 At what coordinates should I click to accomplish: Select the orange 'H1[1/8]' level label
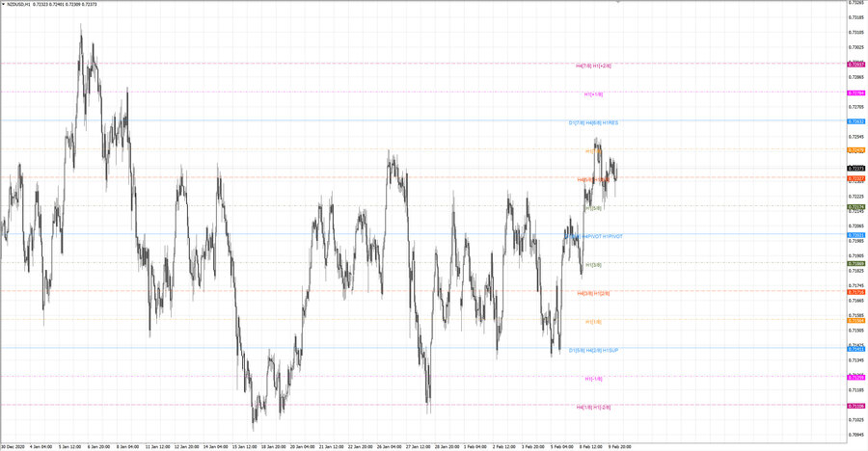point(593,322)
